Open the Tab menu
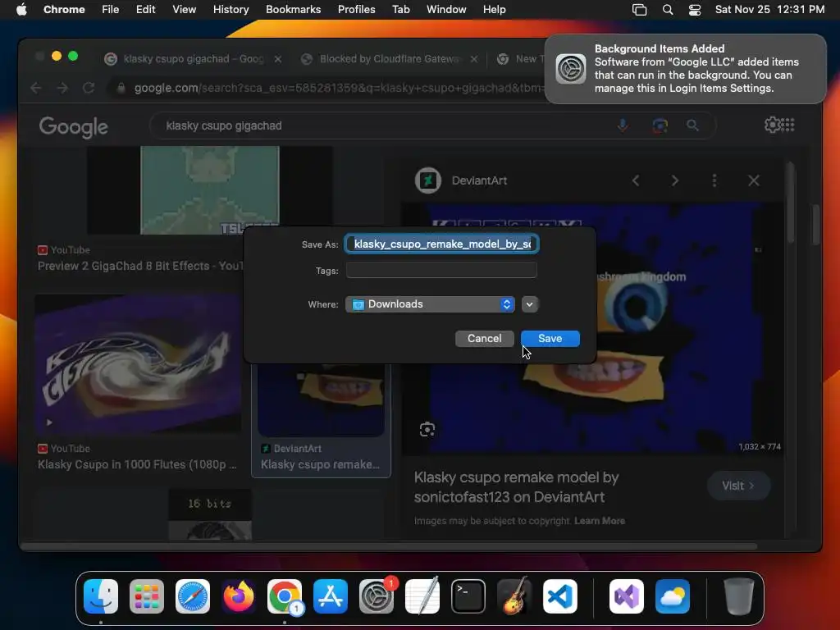 400,9
